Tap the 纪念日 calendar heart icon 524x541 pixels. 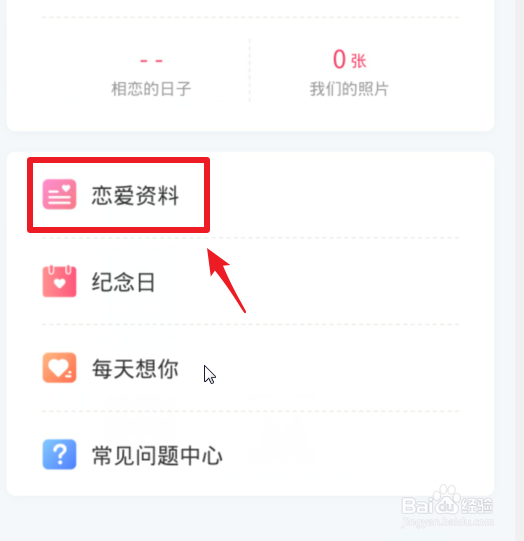[x=59, y=281]
